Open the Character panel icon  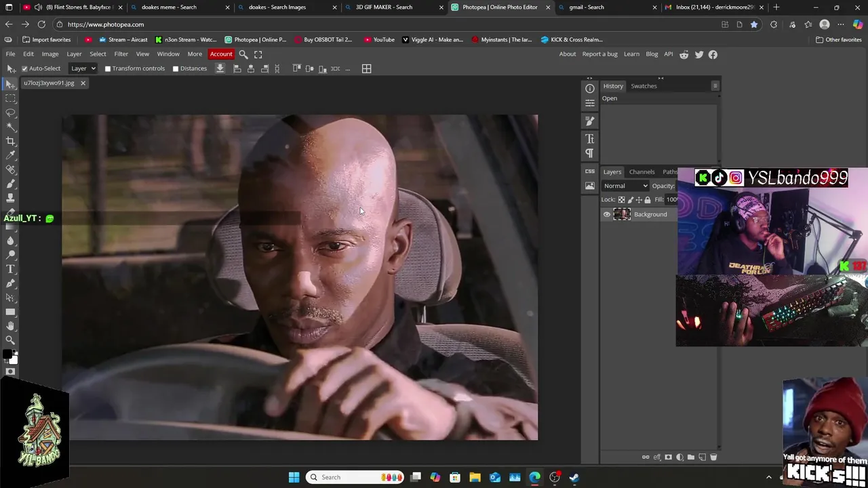pyautogui.click(x=590, y=139)
